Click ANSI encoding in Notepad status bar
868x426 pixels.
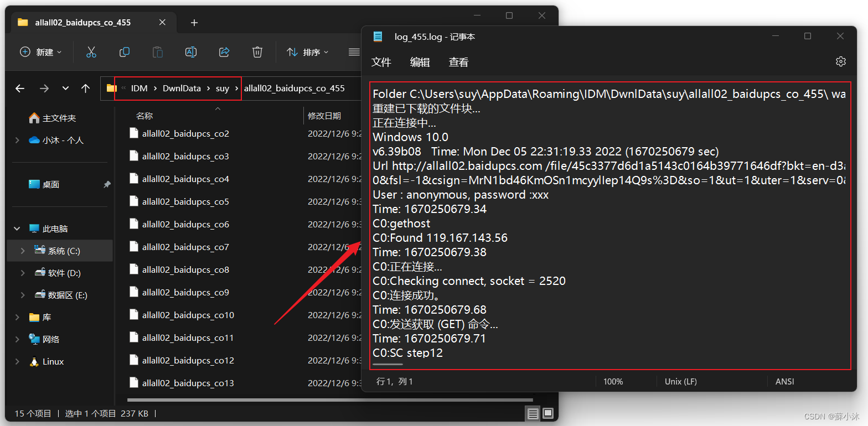point(785,382)
